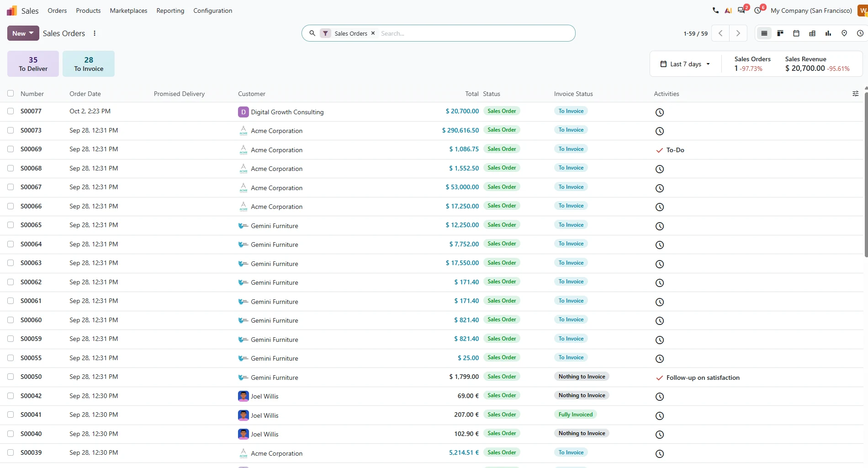
Task: Open optional columns settings icon
Action: pos(856,94)
